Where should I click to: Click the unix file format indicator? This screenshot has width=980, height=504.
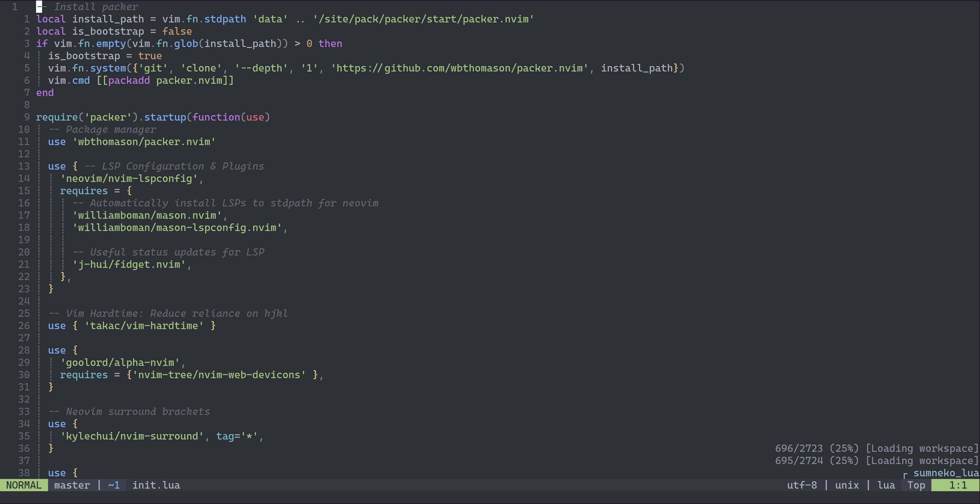pyautogui.click(x=847, y=485)
